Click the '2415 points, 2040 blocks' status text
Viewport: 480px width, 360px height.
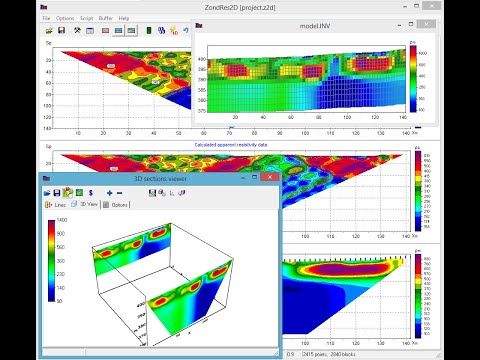(x=328, y=354)
